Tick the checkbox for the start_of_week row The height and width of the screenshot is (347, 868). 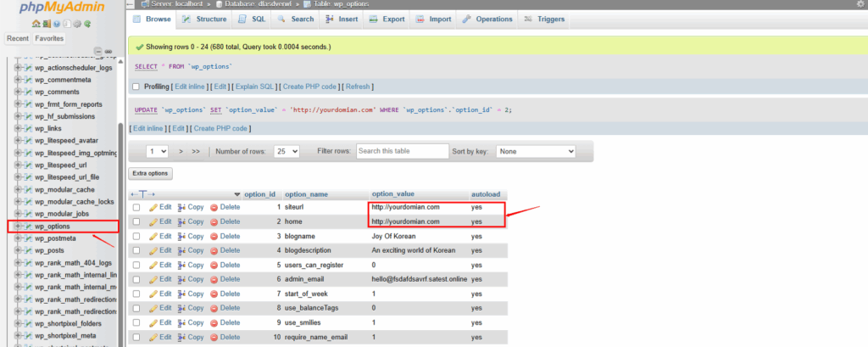coord(136,294)
